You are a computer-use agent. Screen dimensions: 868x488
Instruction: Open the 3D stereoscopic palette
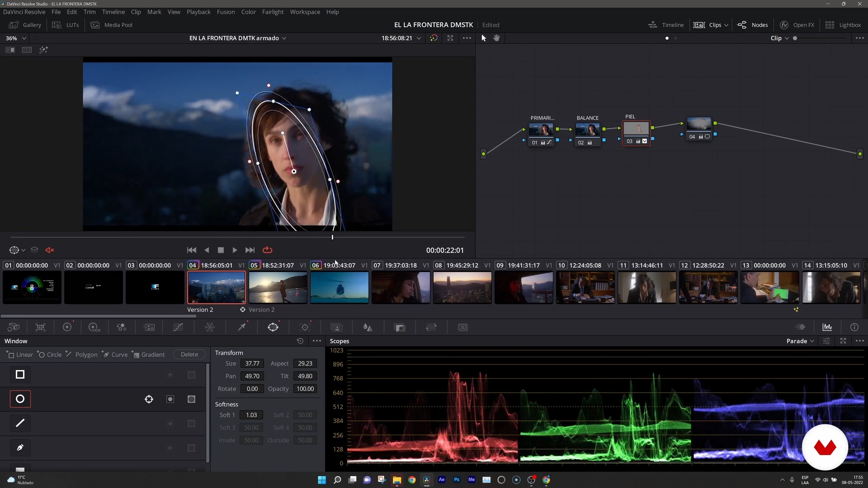click(x=463, y=327)
